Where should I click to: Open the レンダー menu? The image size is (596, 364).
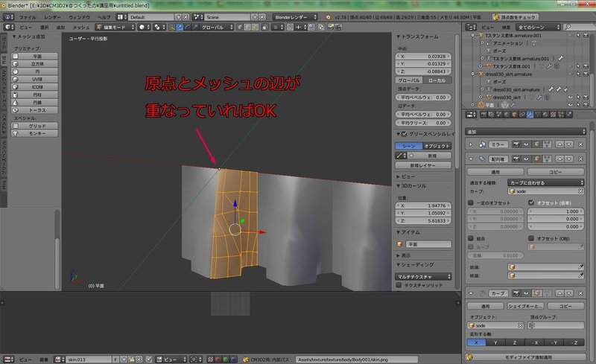point(52,17)
